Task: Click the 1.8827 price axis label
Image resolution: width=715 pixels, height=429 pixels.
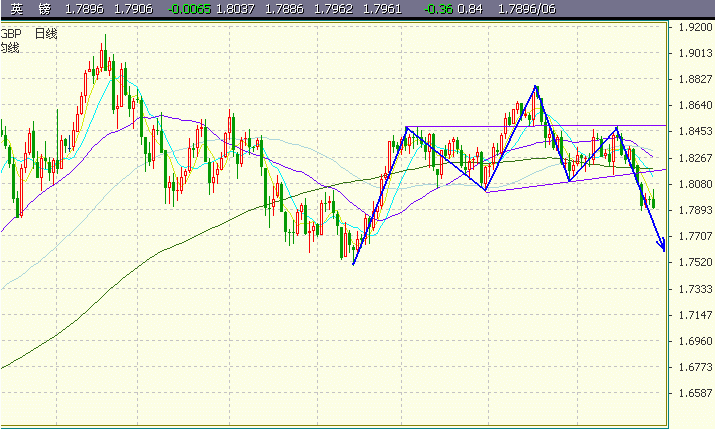Action: 693,80
